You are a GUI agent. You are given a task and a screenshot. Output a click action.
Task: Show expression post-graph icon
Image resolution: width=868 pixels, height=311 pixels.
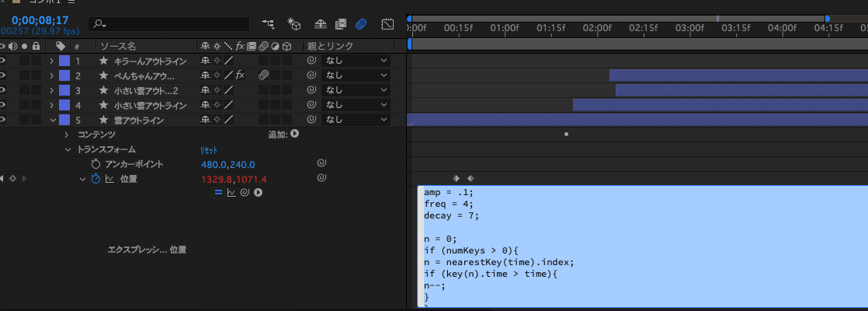pyautogui.click(x=231, y=192)
